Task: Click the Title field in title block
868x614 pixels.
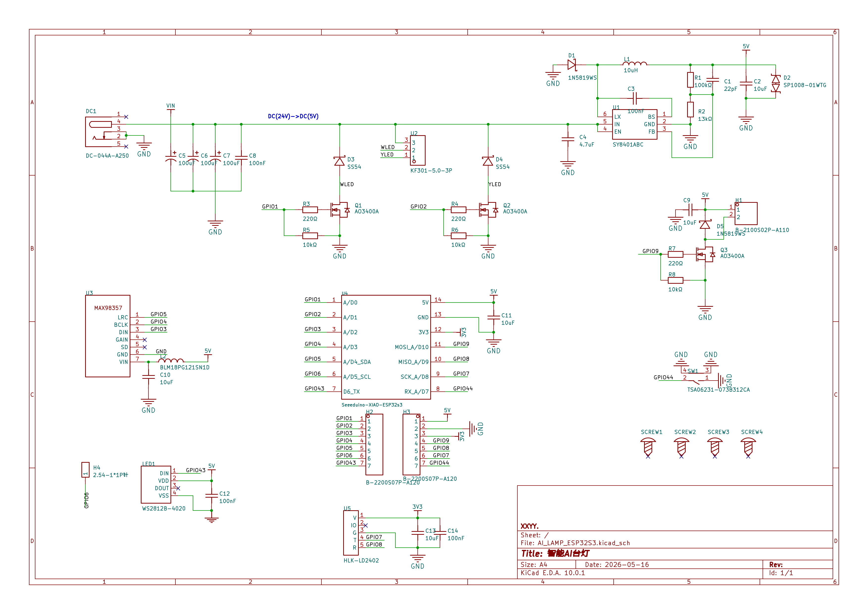Action: click(555, 554)
